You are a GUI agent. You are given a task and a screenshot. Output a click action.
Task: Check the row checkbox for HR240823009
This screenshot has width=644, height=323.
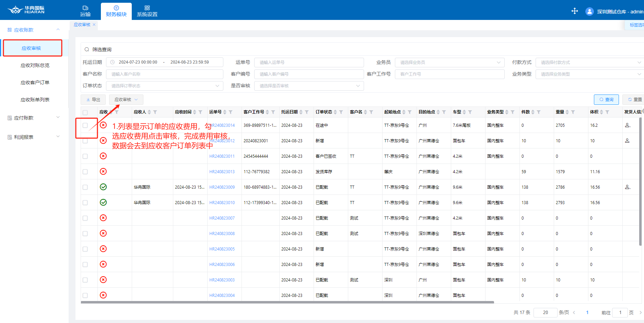coord(85,187)
